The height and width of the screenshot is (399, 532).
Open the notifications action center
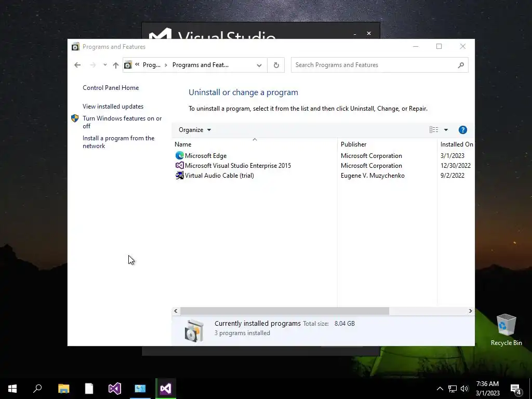tap(516, 389)
